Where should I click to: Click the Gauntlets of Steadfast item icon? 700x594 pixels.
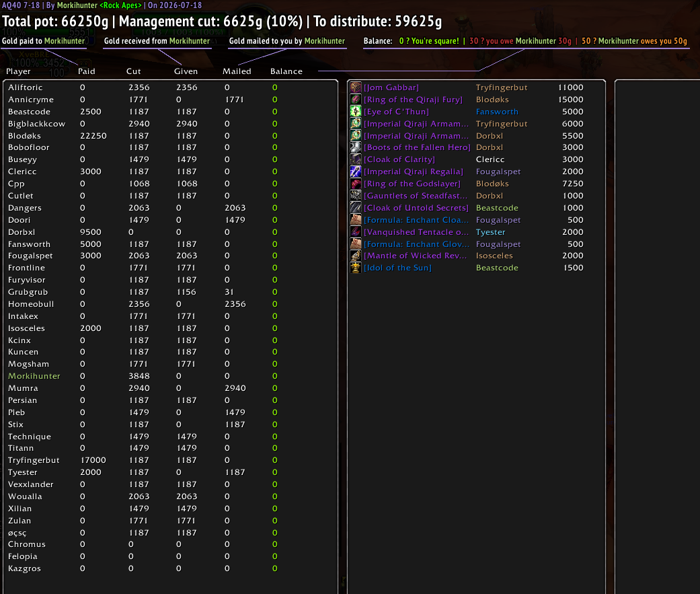[355, 196]
